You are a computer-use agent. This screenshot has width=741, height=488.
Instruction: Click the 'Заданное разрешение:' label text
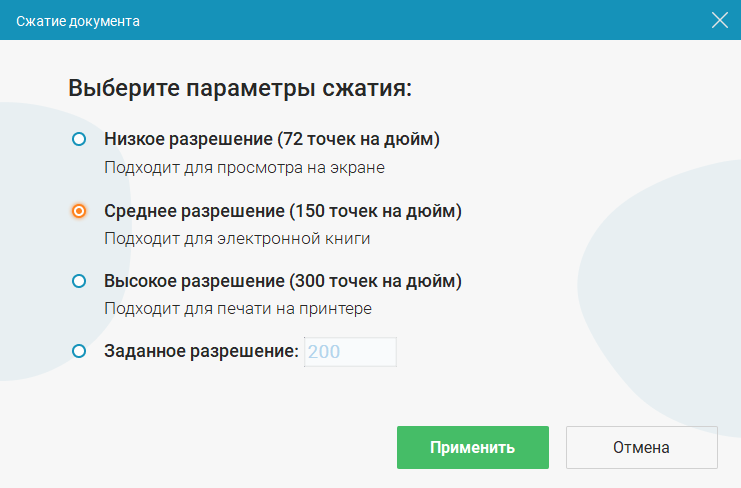(x=201, y=351)
